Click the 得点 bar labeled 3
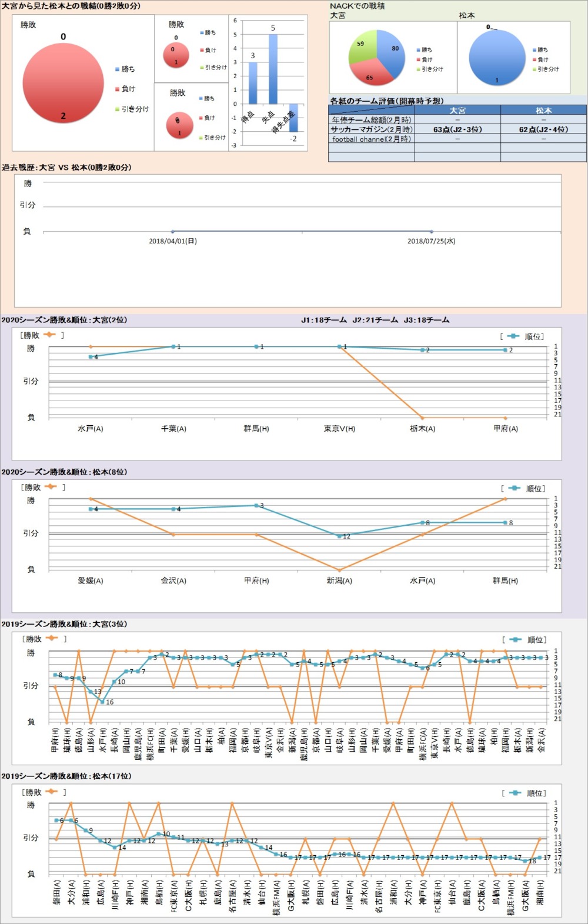588x924 pixels. point(253,82)
